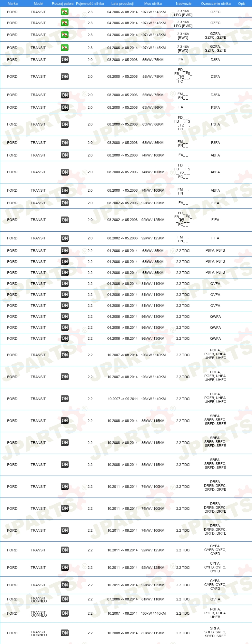Image resolution: width=252 pixels, height=644 pixels.
Task: Click the Lata produkcji column header
Action: coord(122,4)
